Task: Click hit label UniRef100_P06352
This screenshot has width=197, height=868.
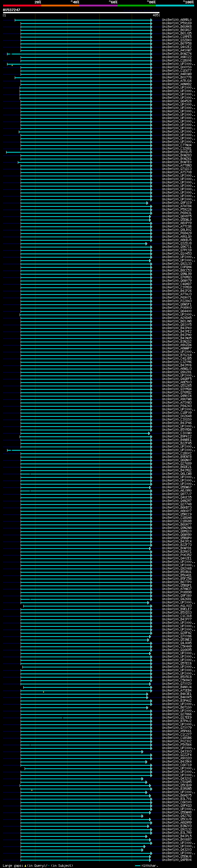Action: (x=177, y=555)
